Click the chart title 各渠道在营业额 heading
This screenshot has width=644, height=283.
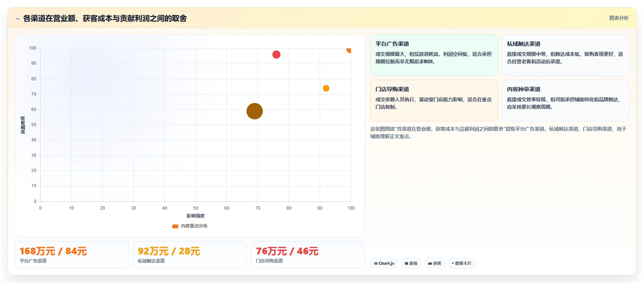[x=105, y=18]
